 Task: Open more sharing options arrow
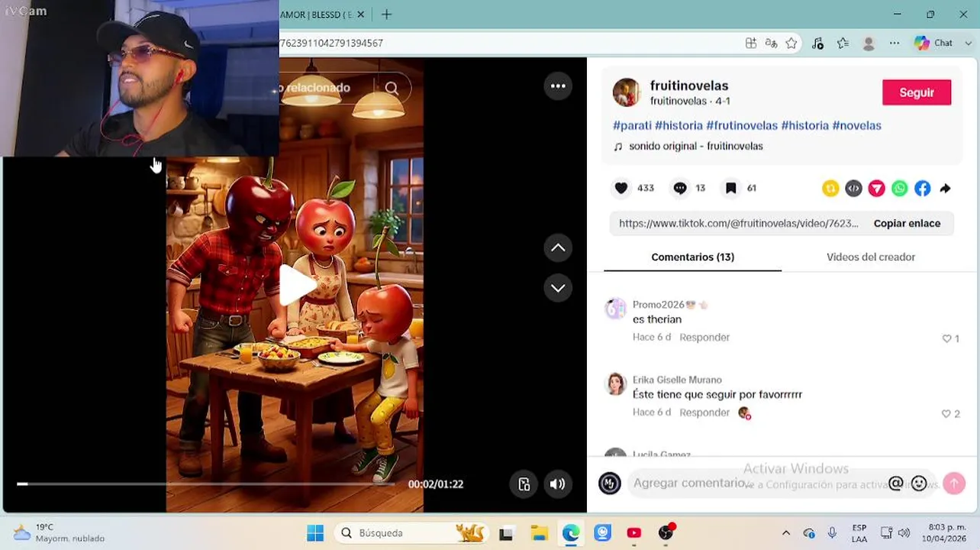pos(945,188)
